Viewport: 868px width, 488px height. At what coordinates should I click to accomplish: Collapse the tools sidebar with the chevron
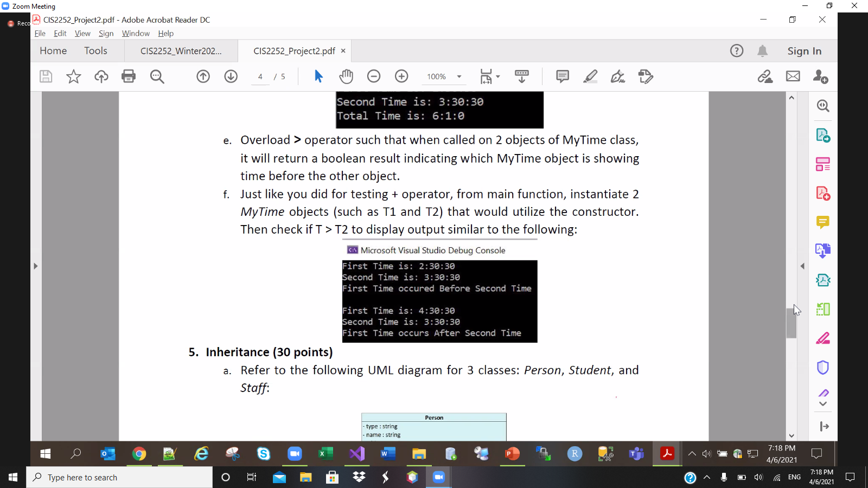pos(802,266)
